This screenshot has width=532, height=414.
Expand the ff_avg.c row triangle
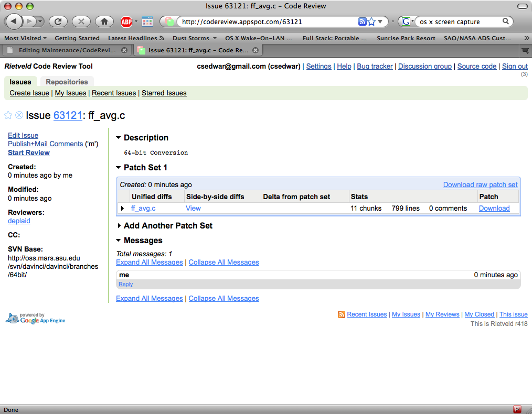(122, 208)
